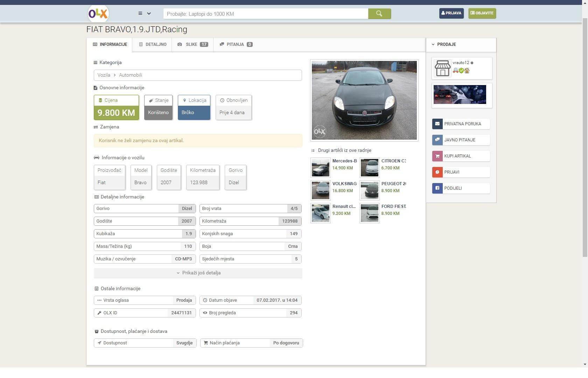Click the green search magnifier button
The height and width of the screenshot is (378, 588).
click(379, 14)
